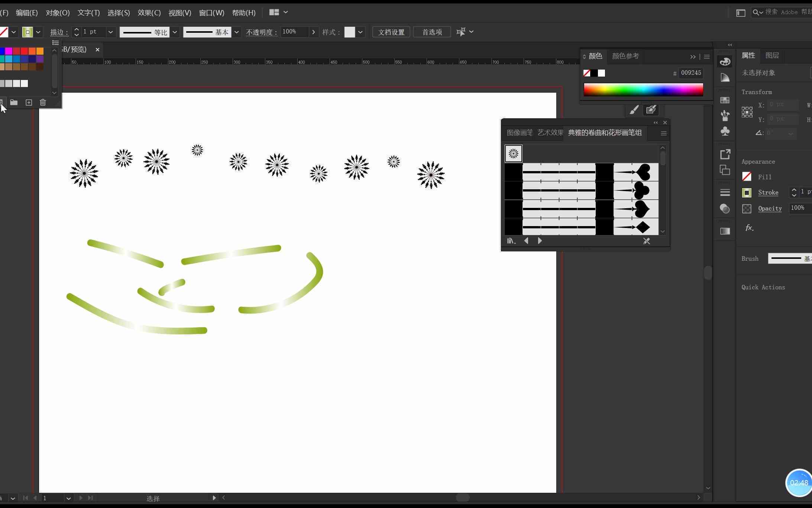Select the heart-tipped brush row
Image resolution: width=812 pixels, height=508 pixels.
[x=581, y=172]
